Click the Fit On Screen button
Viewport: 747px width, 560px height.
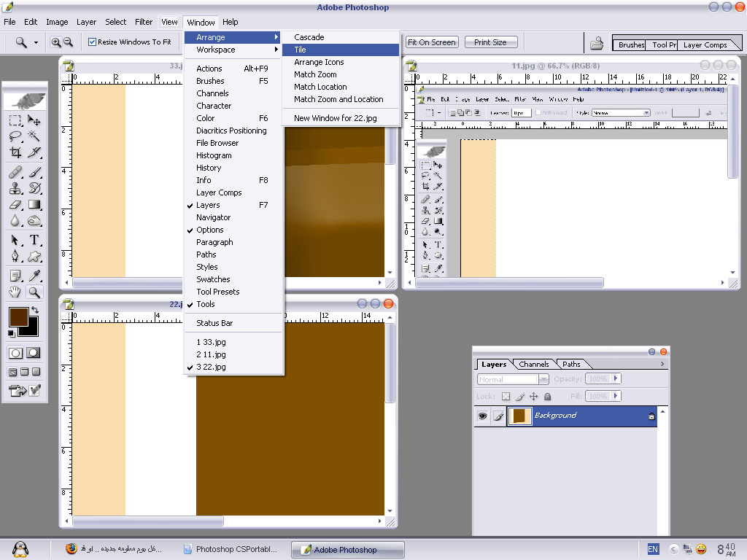pos(432,42)
